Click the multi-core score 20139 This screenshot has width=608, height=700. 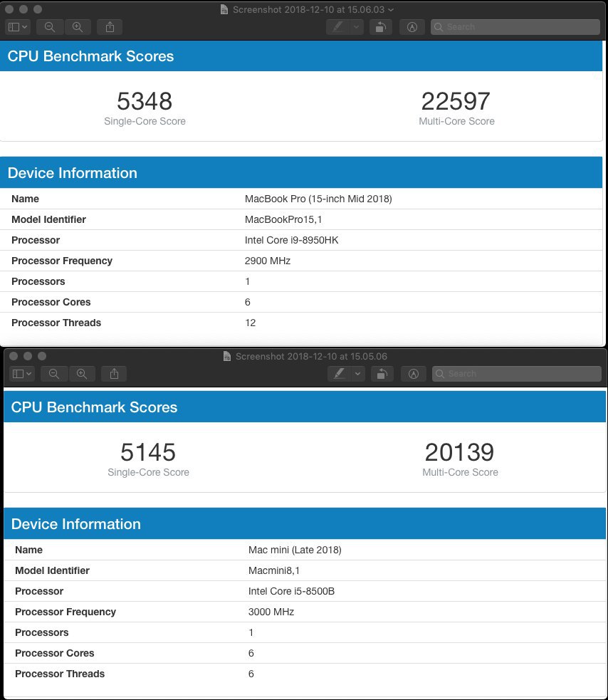[x=459, y=451]
